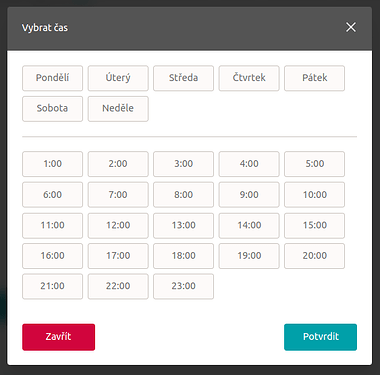Select the Sobota day button

pos(52,109)
